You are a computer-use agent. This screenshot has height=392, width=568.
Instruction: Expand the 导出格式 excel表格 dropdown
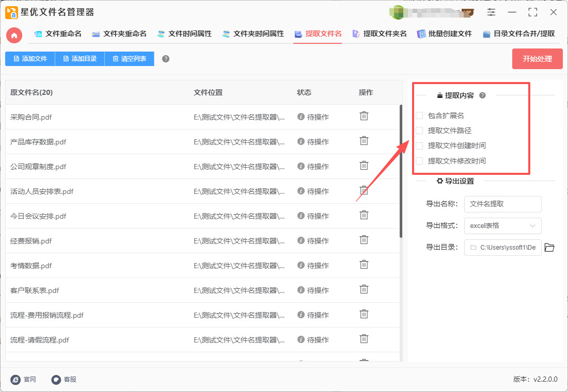tap(502, 226)
